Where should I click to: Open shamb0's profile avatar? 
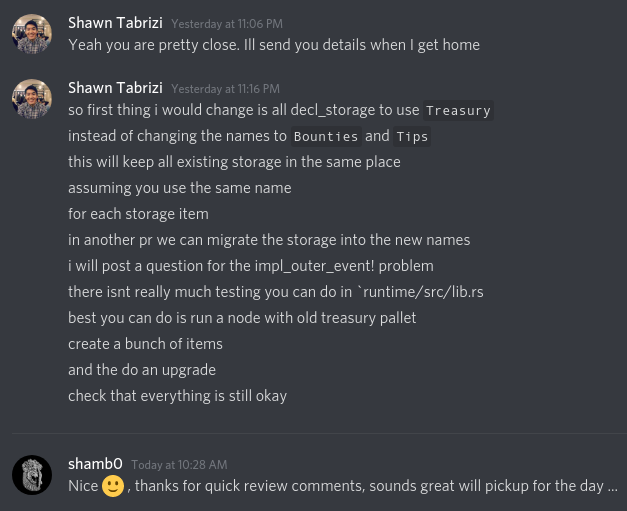(x=32, y=475)
